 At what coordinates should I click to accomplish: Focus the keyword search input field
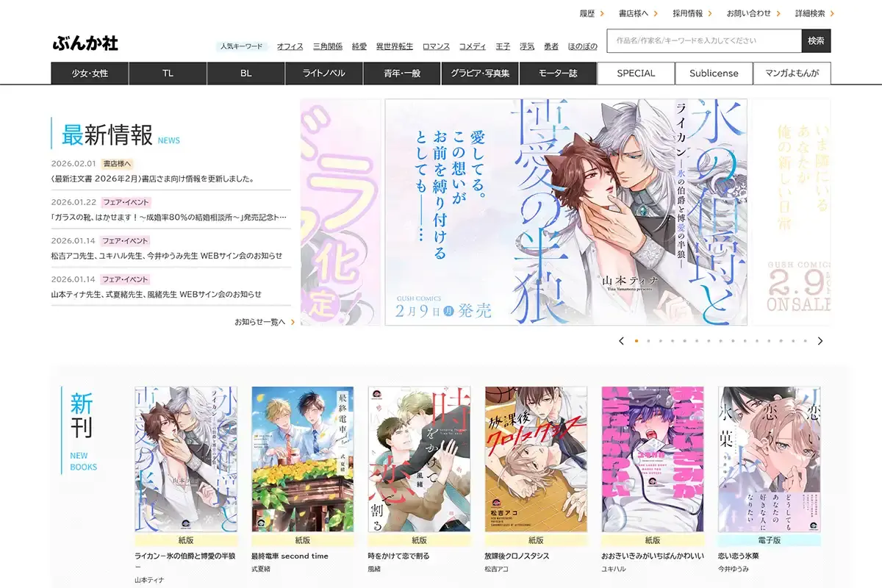pos(703,41)
